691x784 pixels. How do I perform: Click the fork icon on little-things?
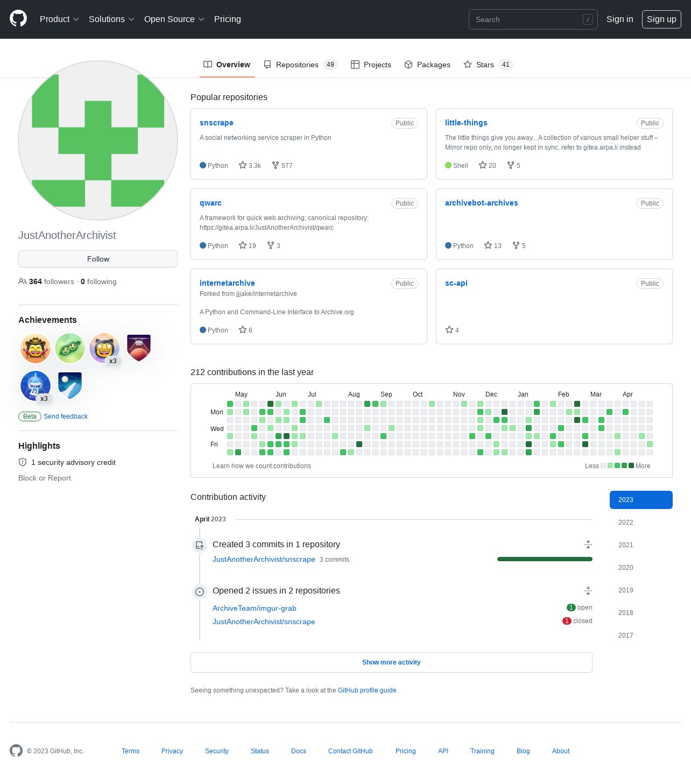click(x=511, y=165)
